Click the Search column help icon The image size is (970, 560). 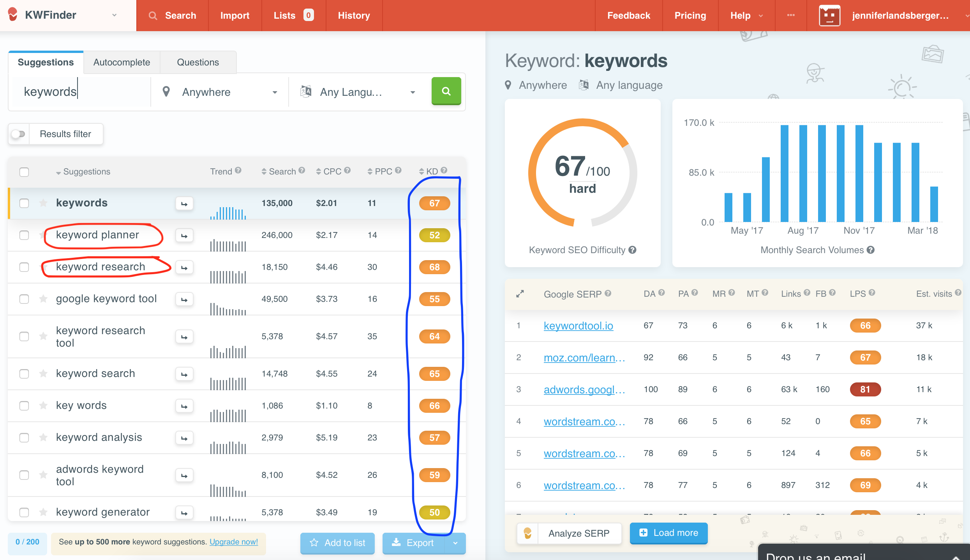[x=302, y=170]
